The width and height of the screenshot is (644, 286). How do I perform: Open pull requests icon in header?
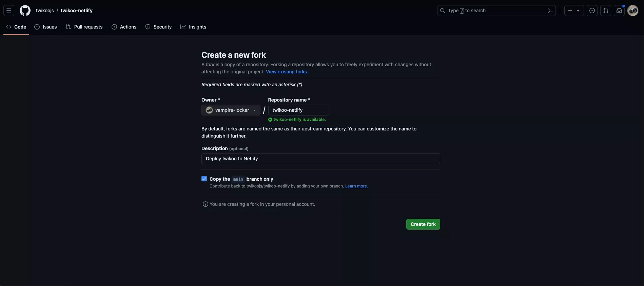tap(606, 11)
